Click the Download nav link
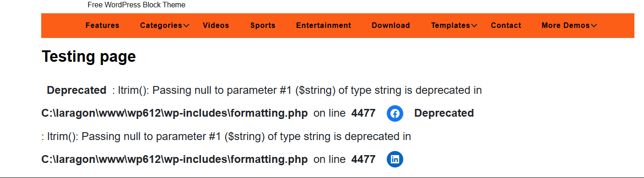This screenshot has height=178, width=644. pyautogui.click(x=391, y=26)
